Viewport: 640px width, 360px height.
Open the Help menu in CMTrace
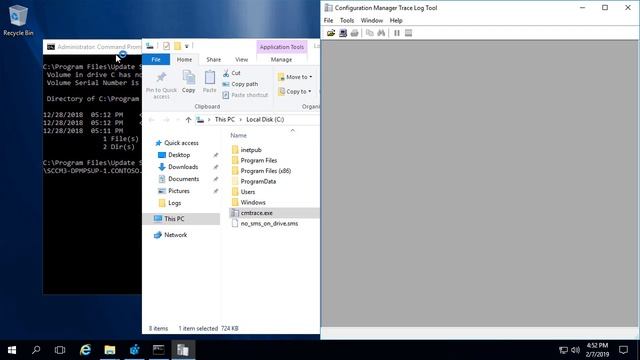(x=396, y=20)
